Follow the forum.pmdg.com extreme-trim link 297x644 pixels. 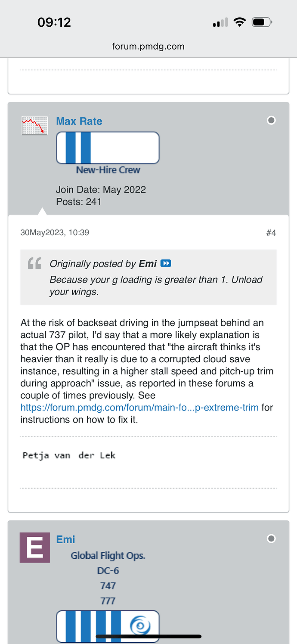[139, 408]
